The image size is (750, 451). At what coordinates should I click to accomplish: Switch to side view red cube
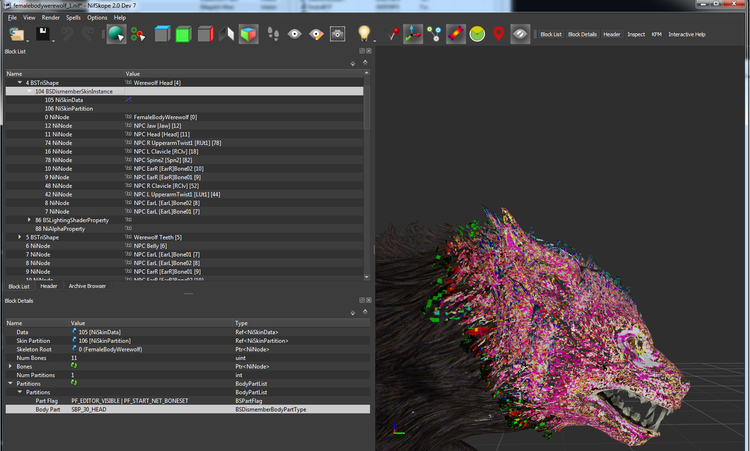click(205, 34)
